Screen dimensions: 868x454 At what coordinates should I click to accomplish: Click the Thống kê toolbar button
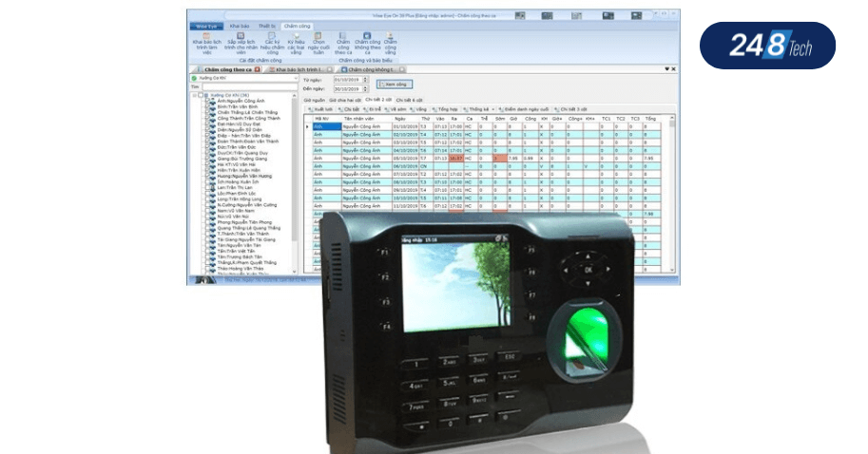click(476, 109)
